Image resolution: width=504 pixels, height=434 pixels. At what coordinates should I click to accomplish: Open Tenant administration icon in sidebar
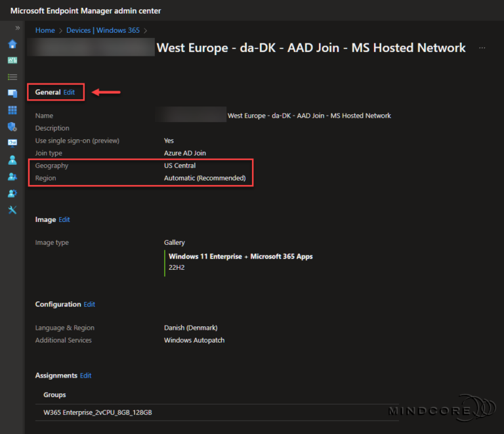point(12,193)
